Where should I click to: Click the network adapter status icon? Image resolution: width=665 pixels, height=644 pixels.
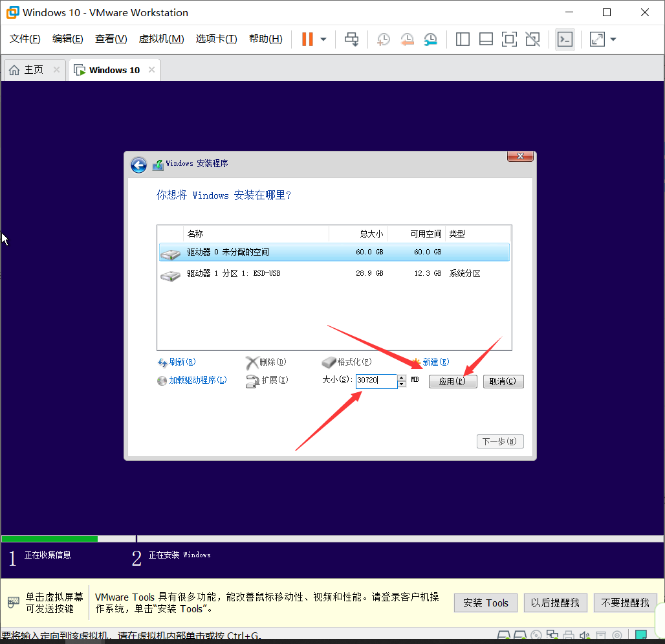(552, 635)
